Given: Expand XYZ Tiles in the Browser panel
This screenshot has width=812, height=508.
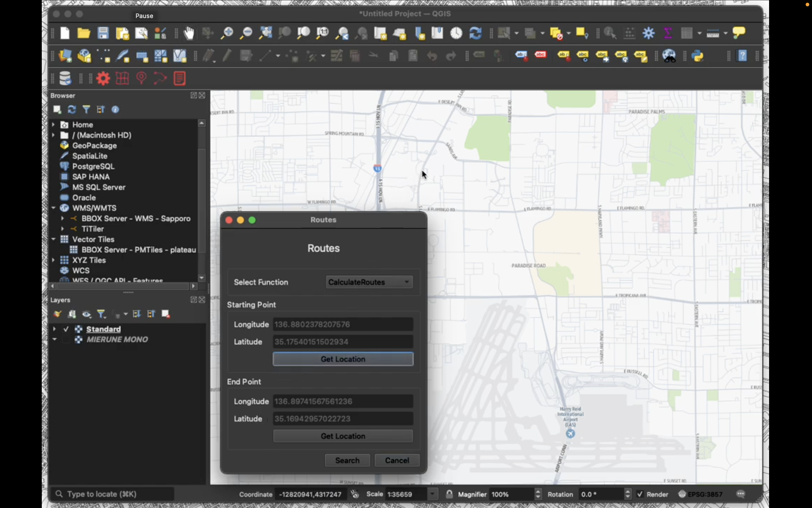Looking at the screenshot, I should click(53, 260).
